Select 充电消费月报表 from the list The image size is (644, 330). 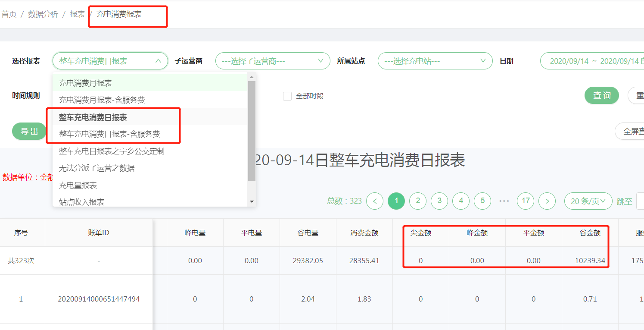click(85, 83)
